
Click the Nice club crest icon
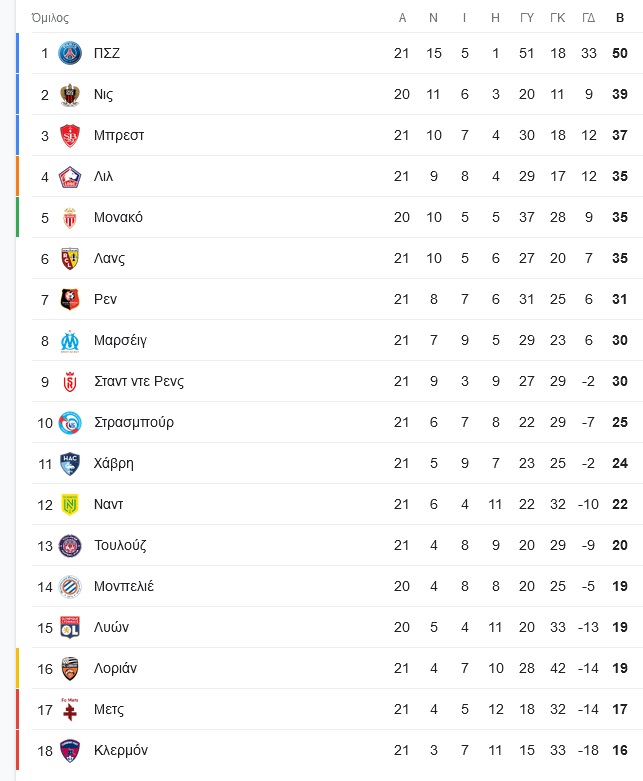pyautogui.click(x=70, y=95)
